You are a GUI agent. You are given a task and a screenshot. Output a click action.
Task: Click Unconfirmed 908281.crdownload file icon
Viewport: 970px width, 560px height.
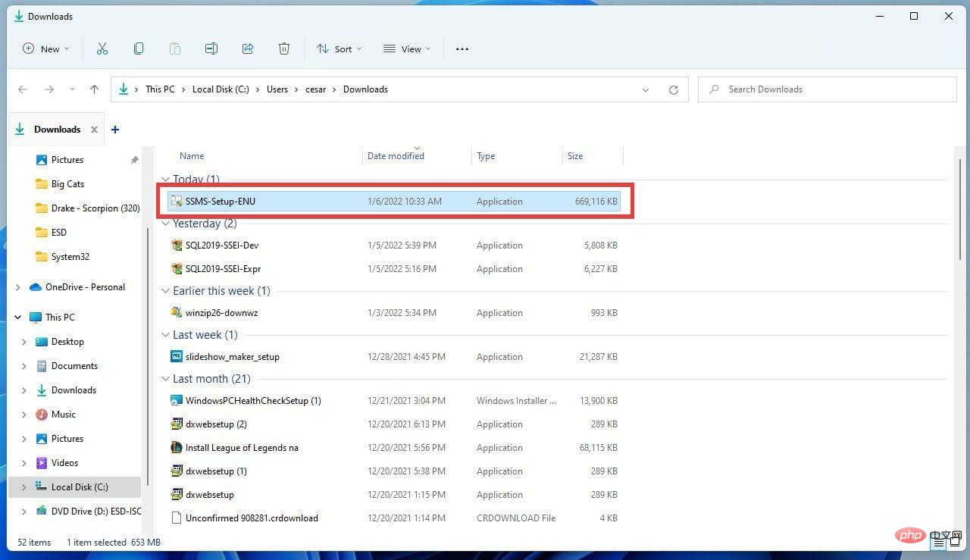pyautogui.click(x=177, y=518)
